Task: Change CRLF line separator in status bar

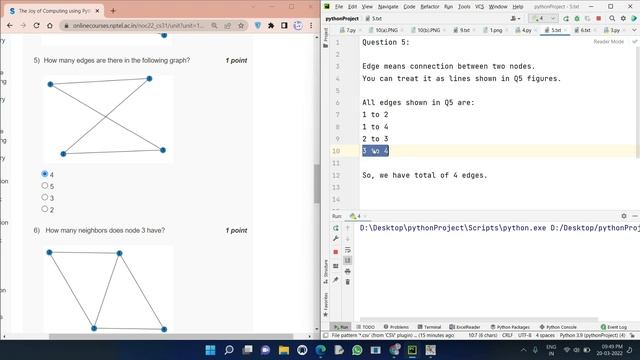Action: pos(507,335)
